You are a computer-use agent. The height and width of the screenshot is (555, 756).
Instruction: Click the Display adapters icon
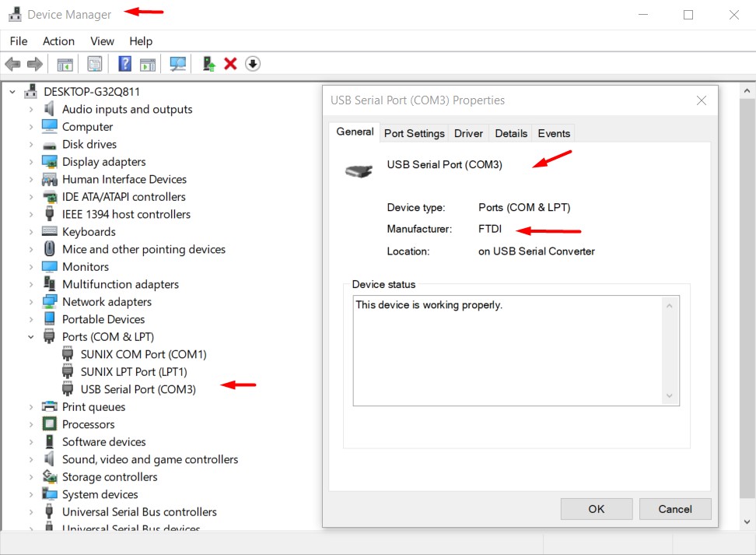coord(49,162)
